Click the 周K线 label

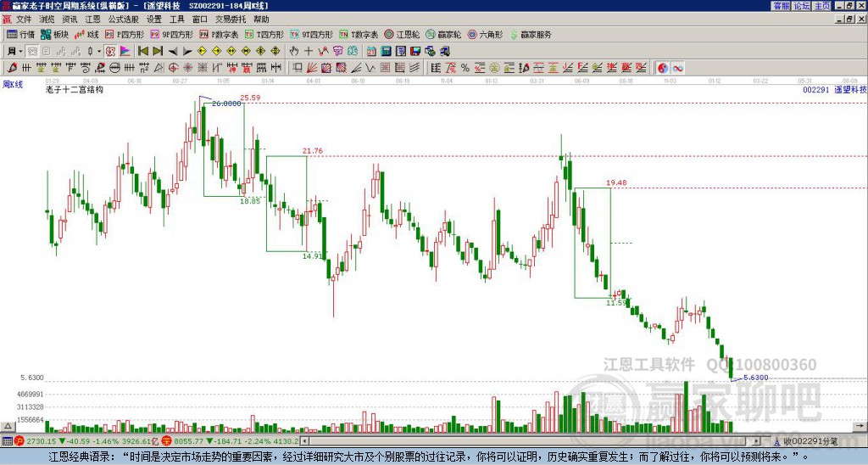(x=13, y=85)
